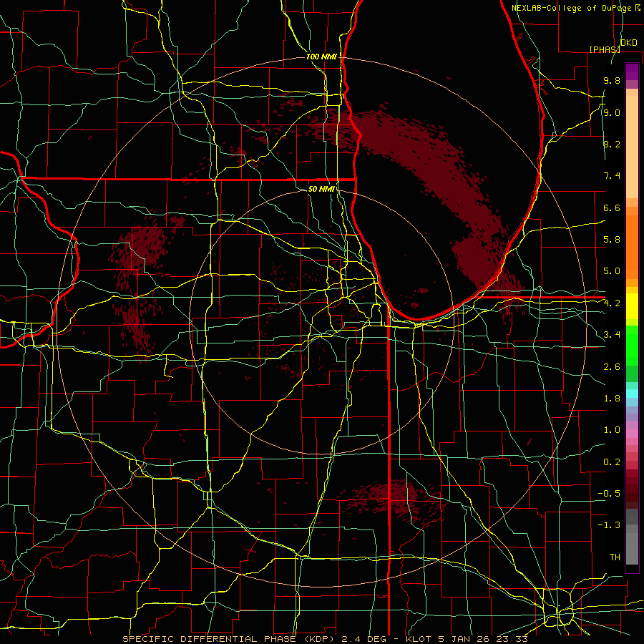Click the [PHAS] units label
Screen dimensions: 644x644
[x=605, y=49]
